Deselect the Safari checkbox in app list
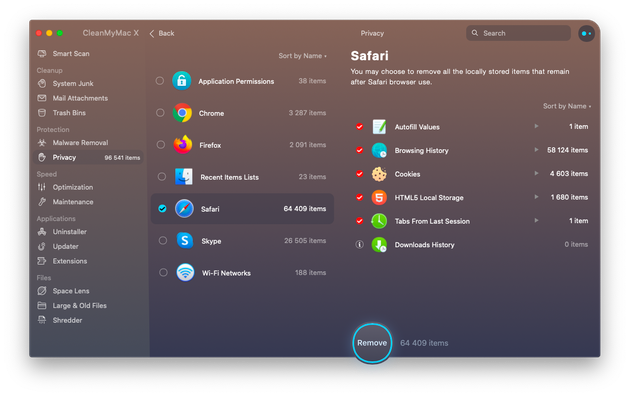Image resolution: width=630 pixels, height=396 pixels. tap(162, 208)
